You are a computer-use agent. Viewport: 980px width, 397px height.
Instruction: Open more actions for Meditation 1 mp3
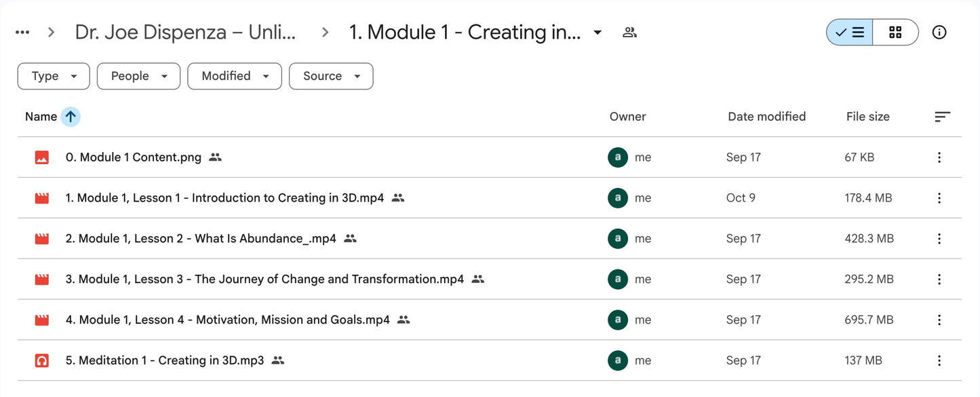click(939, 361)
